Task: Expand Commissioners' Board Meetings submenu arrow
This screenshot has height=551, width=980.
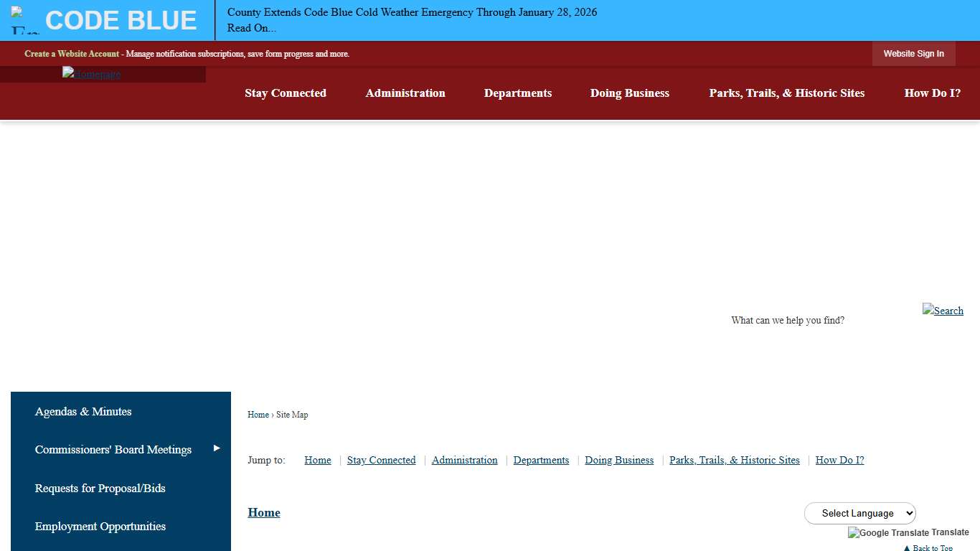Action: point(217,448)
